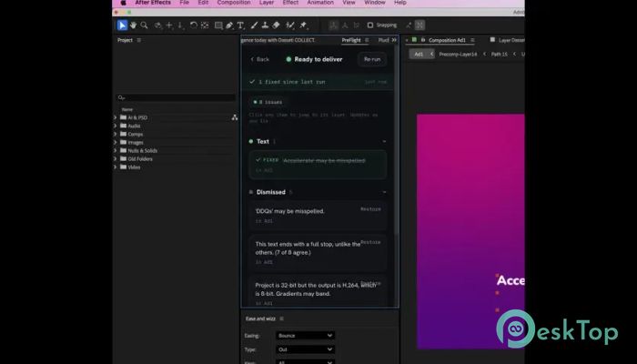Open the Easing dropdown set to Bounce
This screenshot has height=364, width=637.
coord(305,336)
